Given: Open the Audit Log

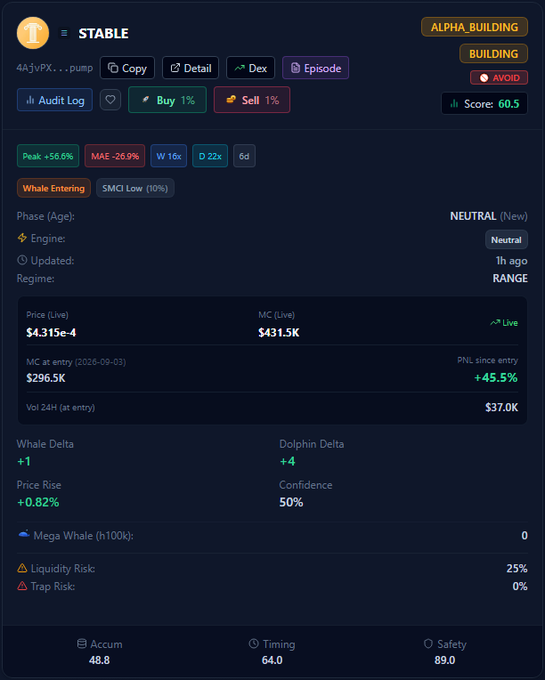Looking at the screenshot, I should click(55, 100).
